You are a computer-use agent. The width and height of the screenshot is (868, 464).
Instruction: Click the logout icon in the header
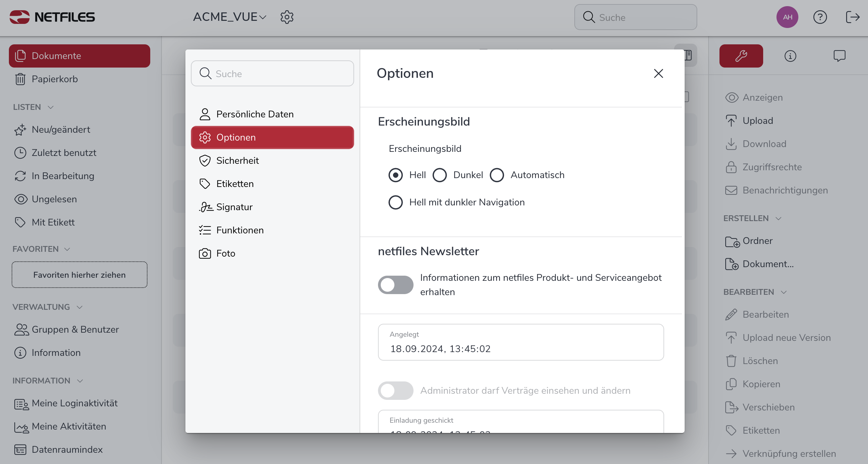(x=852, y=17)
